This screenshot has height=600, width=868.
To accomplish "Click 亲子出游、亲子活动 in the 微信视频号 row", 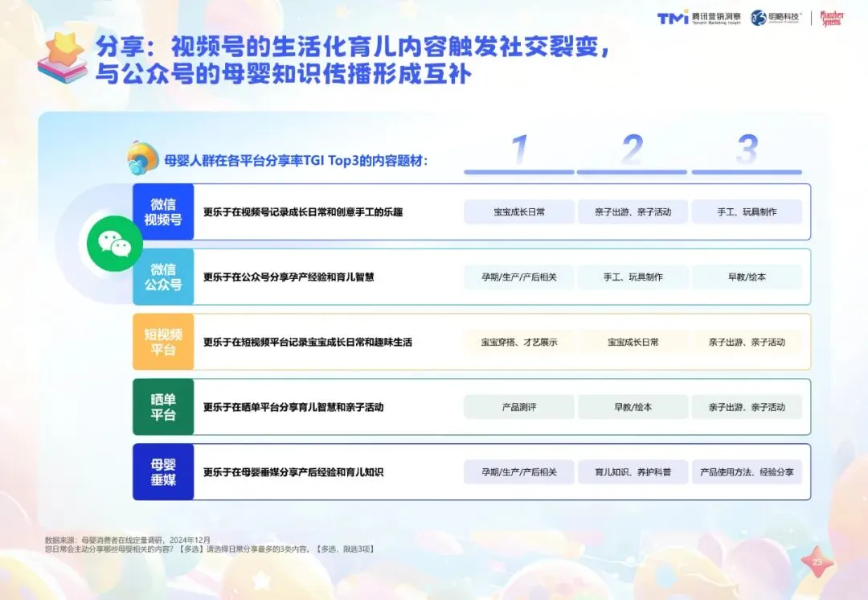I will [x=633, y=212].
